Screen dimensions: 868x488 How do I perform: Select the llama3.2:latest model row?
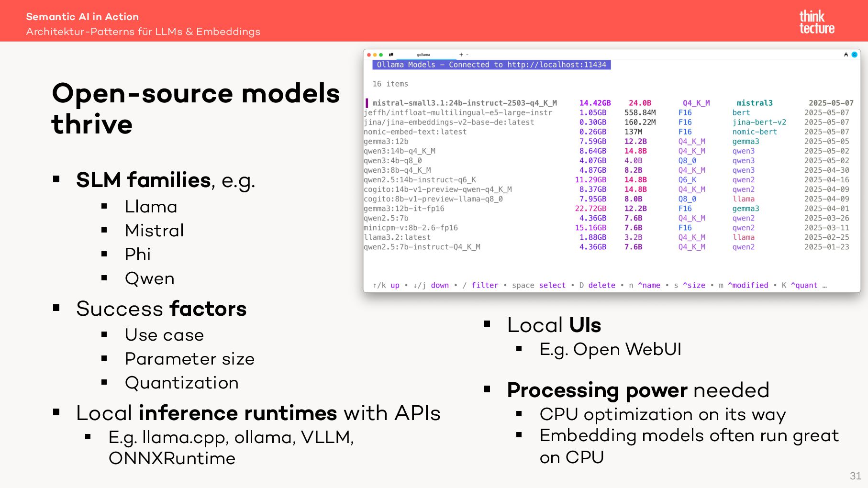(x=607, y=237)
